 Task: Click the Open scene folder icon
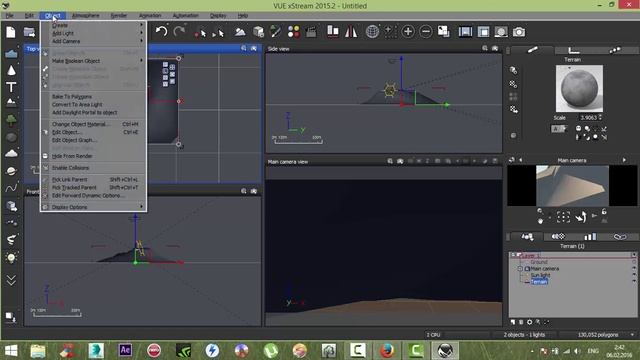tap(29, 32)
